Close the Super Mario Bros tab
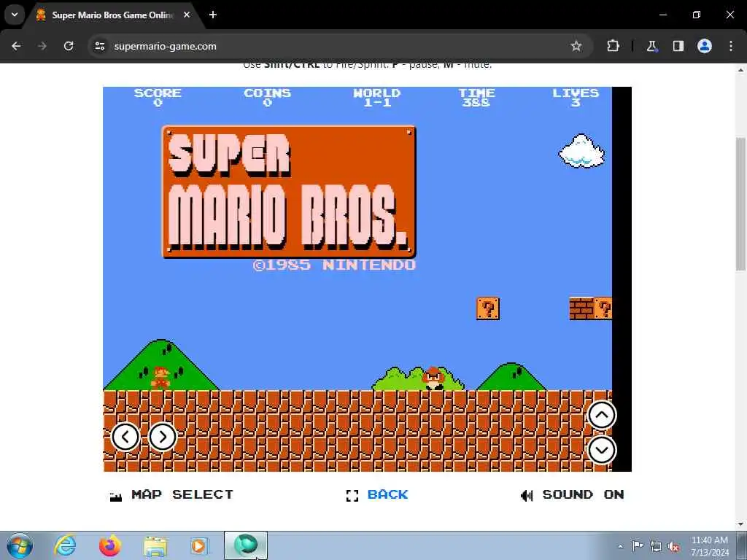747x560 pixels. 187,15
